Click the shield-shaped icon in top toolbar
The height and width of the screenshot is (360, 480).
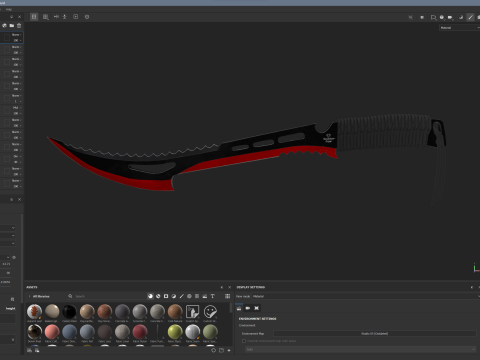(87, 17)
